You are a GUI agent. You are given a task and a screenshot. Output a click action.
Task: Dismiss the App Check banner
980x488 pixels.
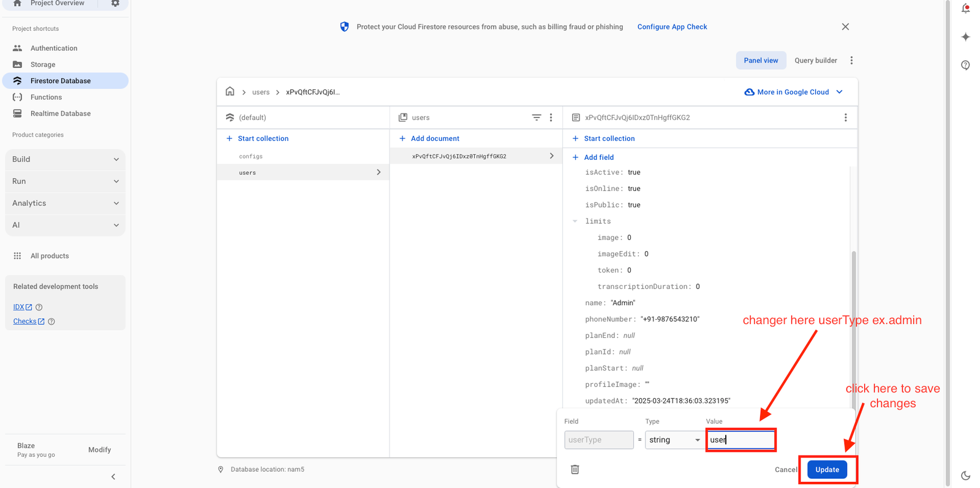[x=845, y=27]
